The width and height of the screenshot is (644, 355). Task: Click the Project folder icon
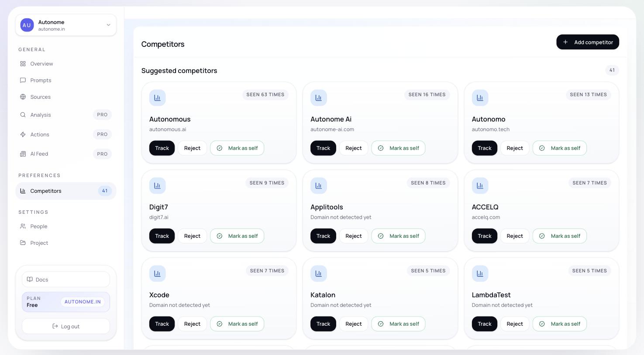coord(23,243)
